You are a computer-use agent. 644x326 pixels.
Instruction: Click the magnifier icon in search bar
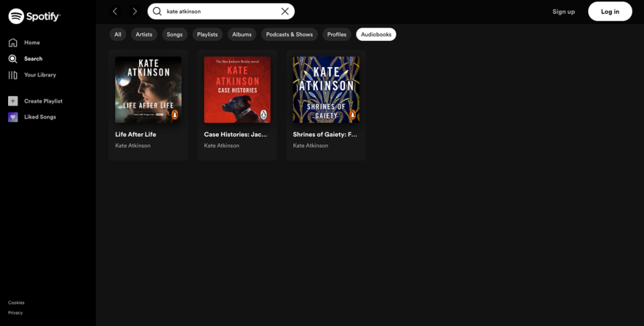coord(157,11)
